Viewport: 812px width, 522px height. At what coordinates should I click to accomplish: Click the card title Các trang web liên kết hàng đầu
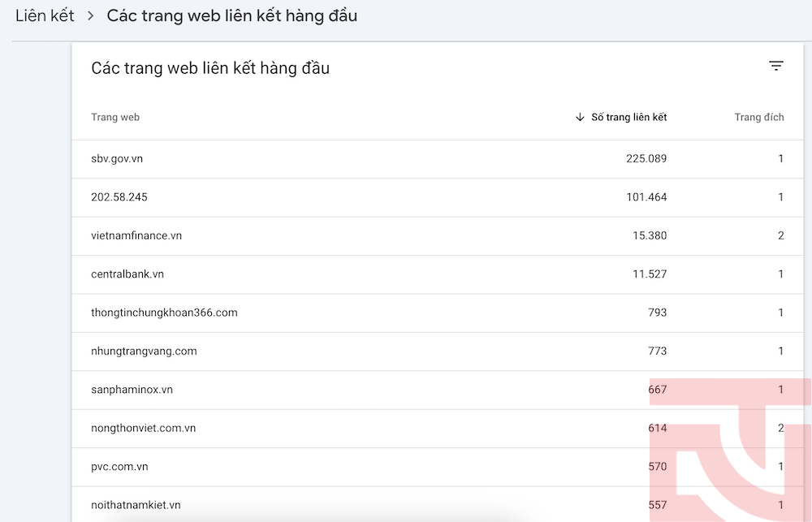click(x=210, y=68)
